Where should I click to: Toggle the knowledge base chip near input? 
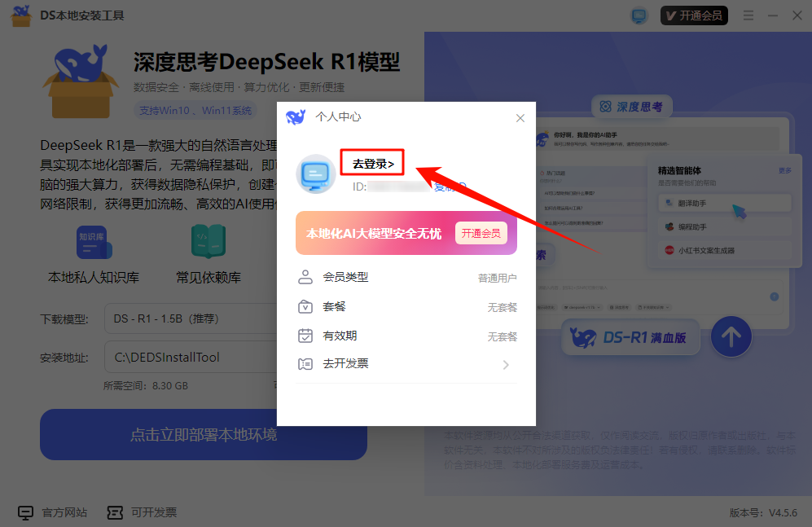tap(653, 308)
